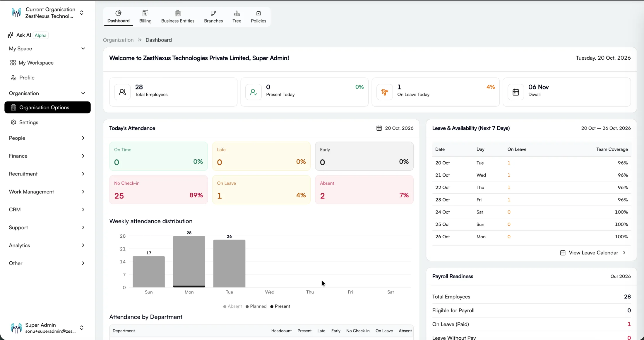Click the My Workspace grid icon

(x=13, y=63)
